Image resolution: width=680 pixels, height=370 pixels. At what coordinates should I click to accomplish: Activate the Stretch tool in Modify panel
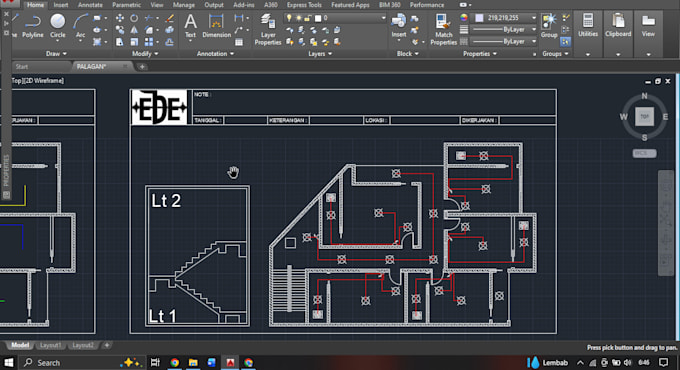(120, 42)
